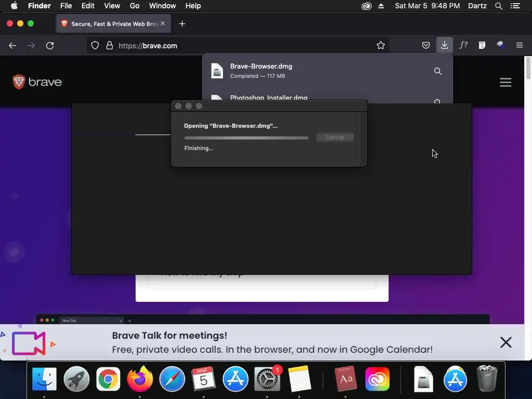The width and height of the screenshot is (532, 399).
Task: Close the Secure, Fast & Private Web Browser tab
Action: [163, 23]
